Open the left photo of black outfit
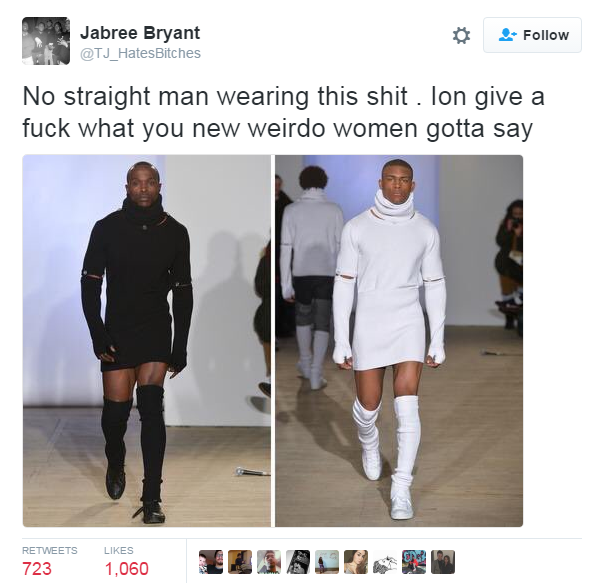 click(147, 340)
